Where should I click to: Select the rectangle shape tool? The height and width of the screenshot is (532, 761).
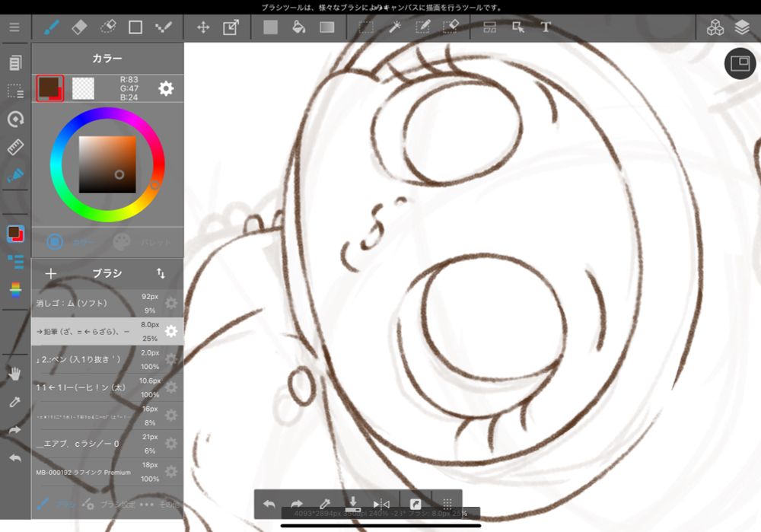(135, 27)
